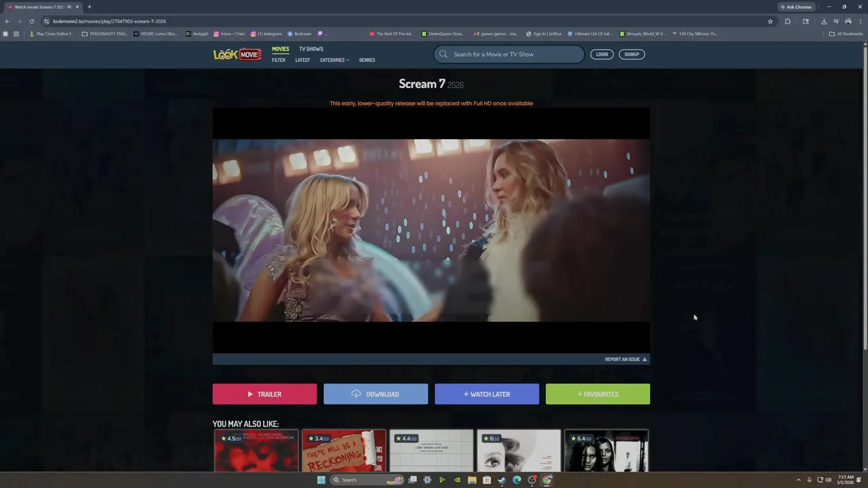Click the magnifier icon in search box
The width and height of the screenshot is (868, 488).
(443, 54)
